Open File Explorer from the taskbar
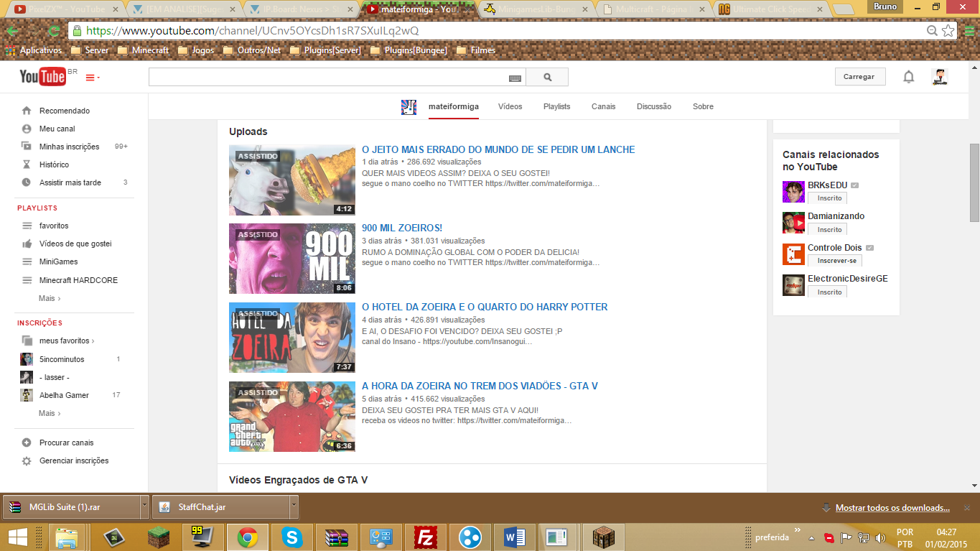The width and height of the screenshot is (980, 551). pos(67,537)
